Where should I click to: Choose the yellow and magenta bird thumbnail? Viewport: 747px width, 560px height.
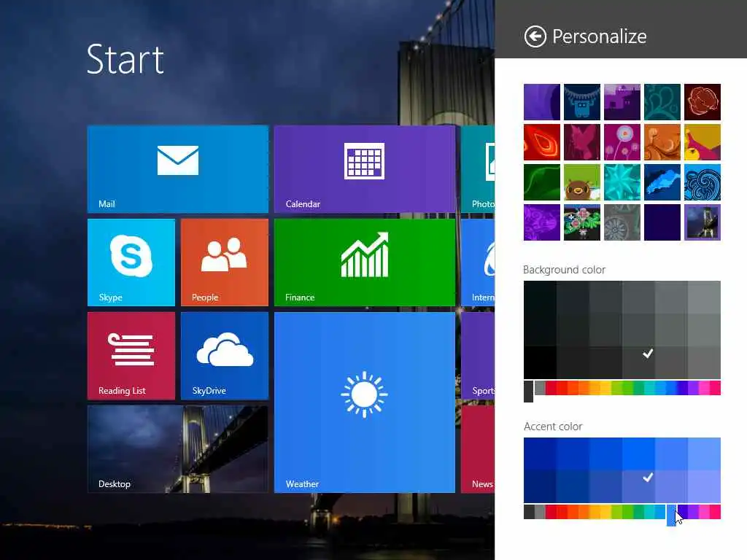[703, 142]
